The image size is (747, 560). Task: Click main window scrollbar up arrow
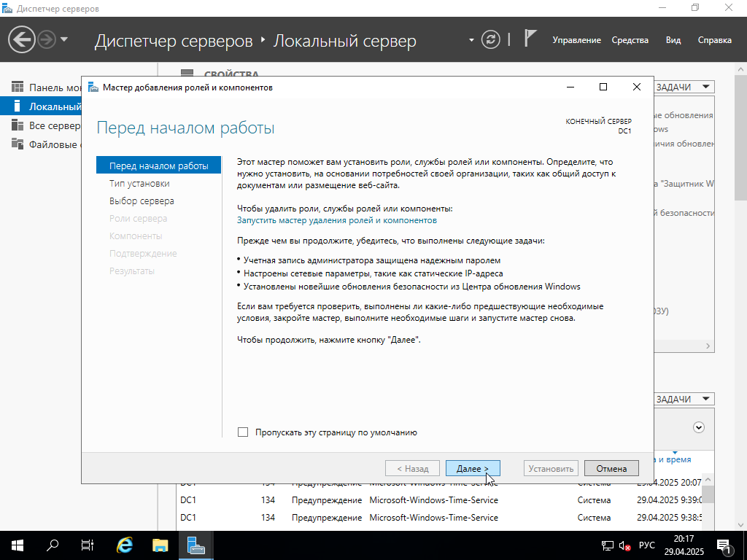coord(741,69)
